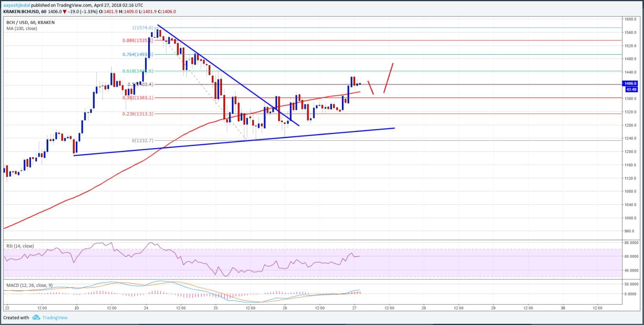This screenshot has width=644, height=325.
Task: Select date 24 on the time axis
Action: pyautogui.click(x=146, y=308)
